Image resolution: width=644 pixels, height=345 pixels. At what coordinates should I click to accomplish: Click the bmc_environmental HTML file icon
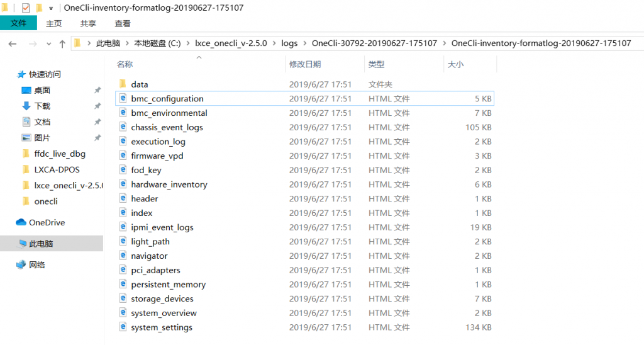(x=123, y=113)
